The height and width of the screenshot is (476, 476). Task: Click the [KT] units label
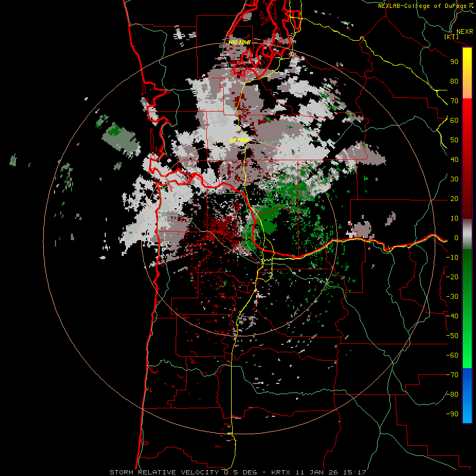pyautogui.click(x=452, y=36)
